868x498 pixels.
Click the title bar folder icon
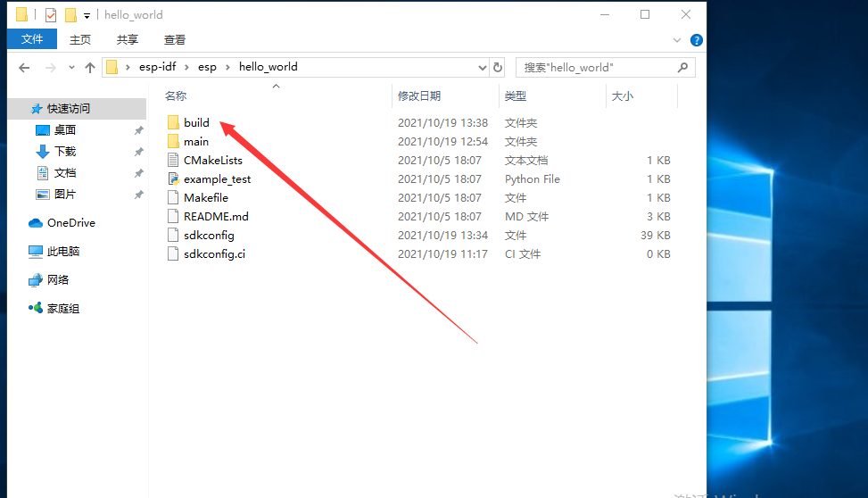coord(21,15)
